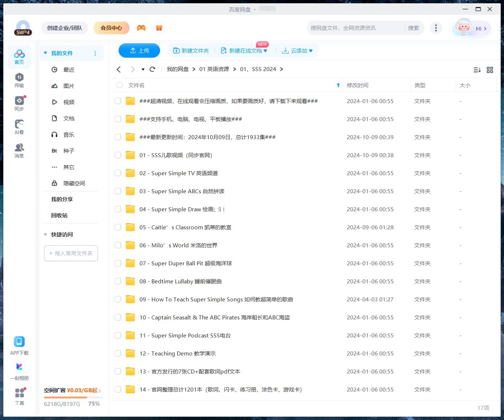Open the sort order icon
This screenshot has width=504, height=420.
coord(477,70)
